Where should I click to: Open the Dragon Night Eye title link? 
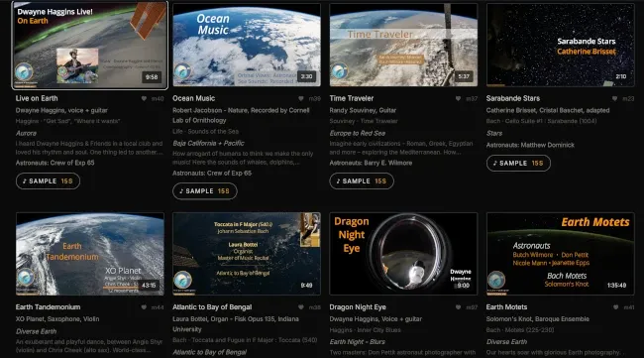358,307
